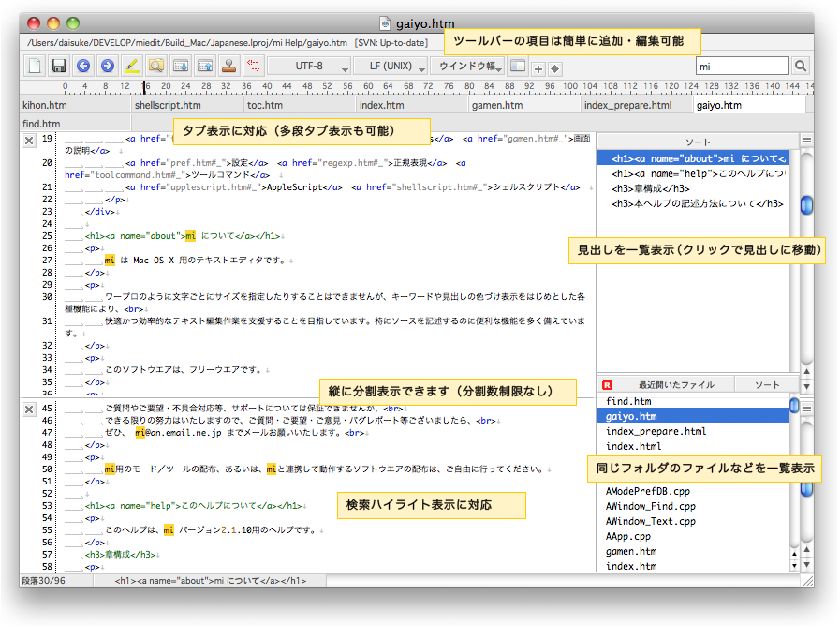840x626 pixels.
Task: Close the upper split pane with X
Action: click(x=29, y=140)
